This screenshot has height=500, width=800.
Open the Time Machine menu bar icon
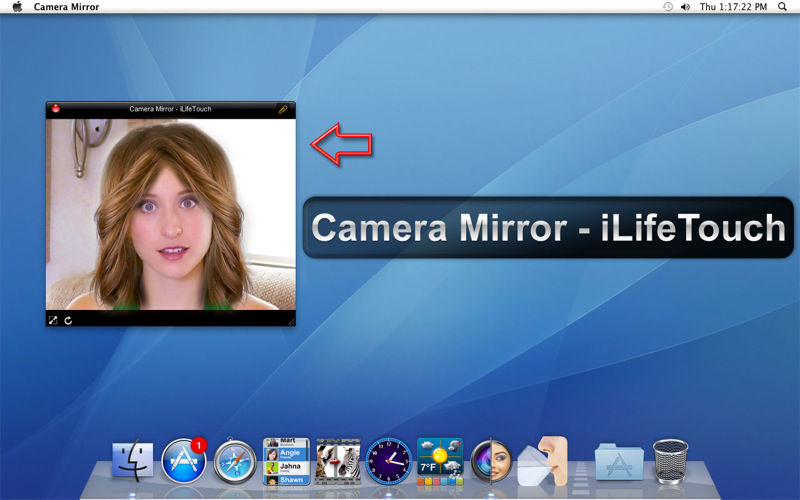coord(668,7)
